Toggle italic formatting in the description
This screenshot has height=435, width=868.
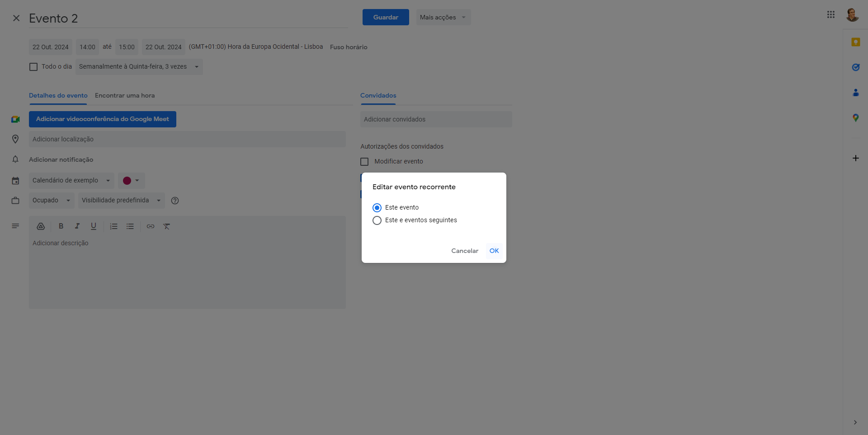[x=77, y=226]
